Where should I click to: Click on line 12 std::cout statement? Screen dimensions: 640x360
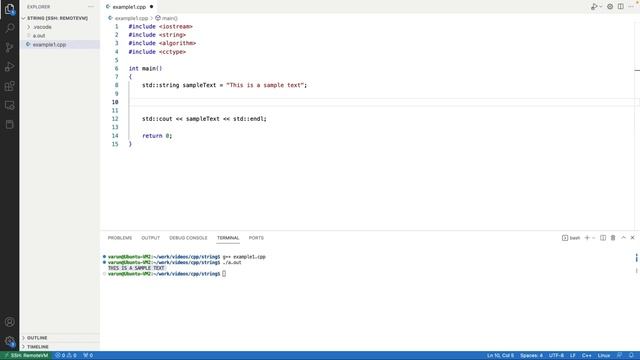tap(204, 119)
